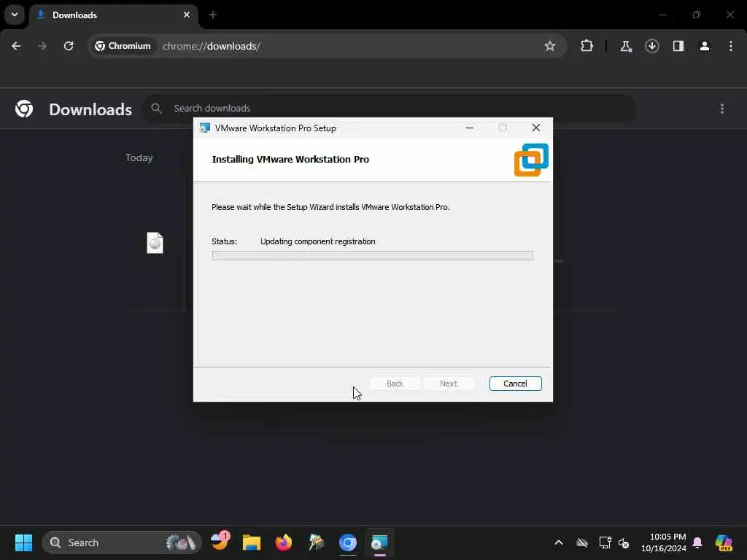Screen dimensions: 747x560
Task: Bookmark this page with the star icon
Action: (550, 46)
